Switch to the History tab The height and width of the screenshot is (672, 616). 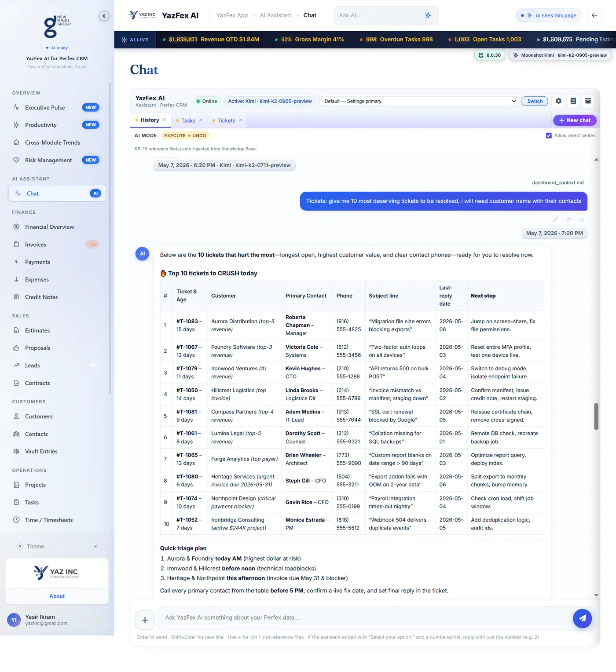point(150,120)
